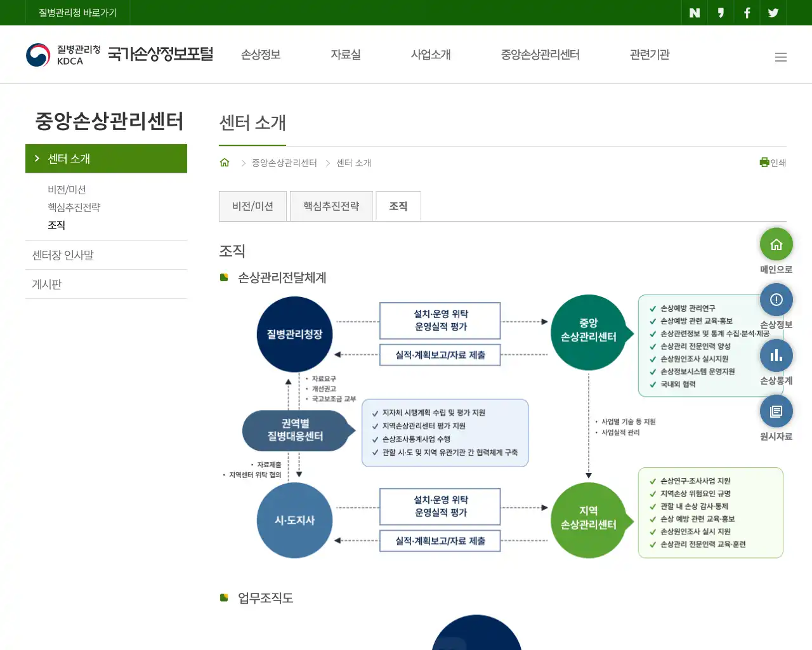Open the hamburger sitemap menu
This screenshot has height=650, width=812.
(781, 57)
